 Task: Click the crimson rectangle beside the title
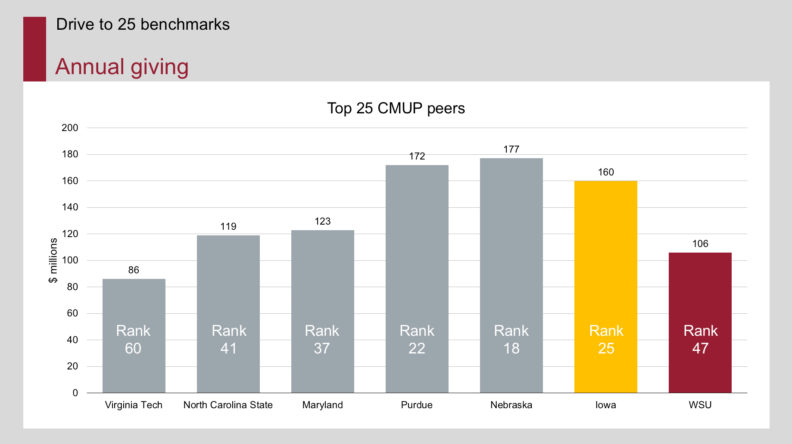click(34, 49)
